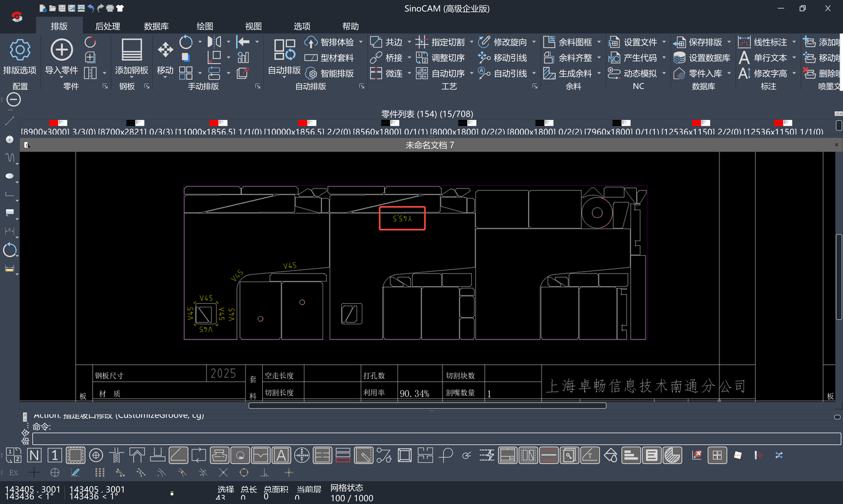
Task: Switch to the 后处理 ribbon tab
Action: [x=108, y=26]
